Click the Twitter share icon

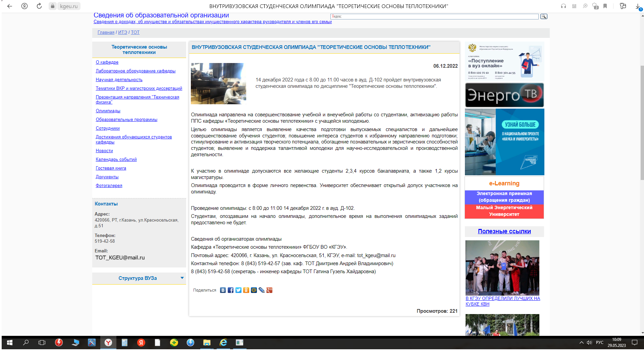coord(238,290)
